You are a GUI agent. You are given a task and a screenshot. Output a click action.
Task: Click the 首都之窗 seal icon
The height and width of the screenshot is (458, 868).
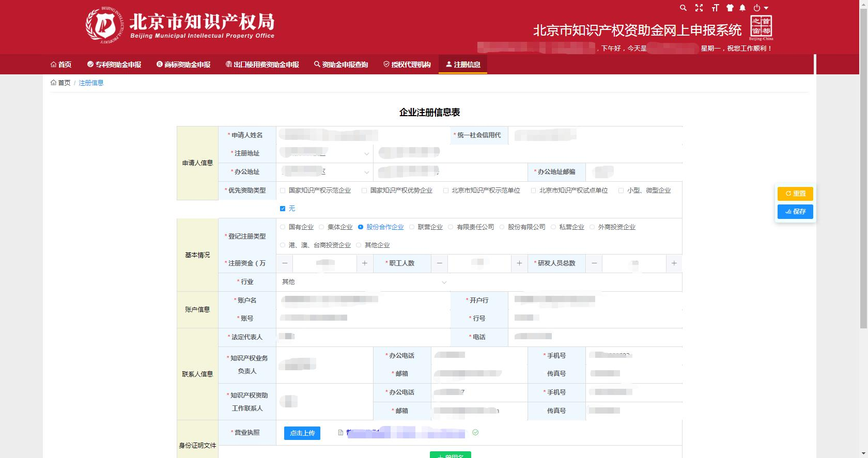(x=761, y=27)
